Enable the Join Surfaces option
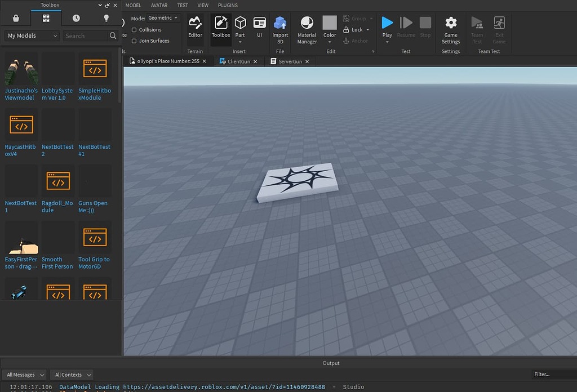 135,41
